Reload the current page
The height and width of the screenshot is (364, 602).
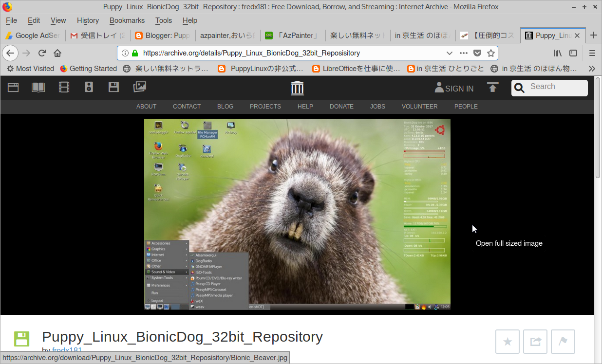(x=42, y=53)
